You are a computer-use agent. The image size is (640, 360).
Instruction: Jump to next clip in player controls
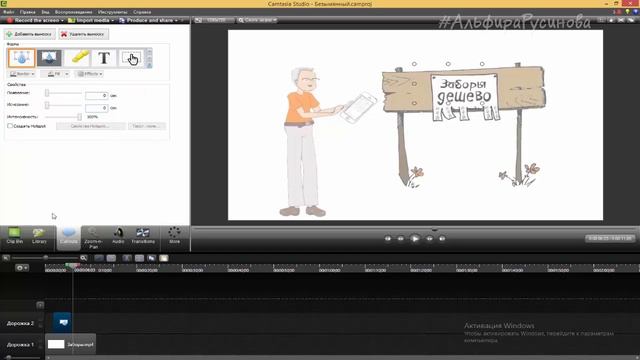[x=442, y=238]
